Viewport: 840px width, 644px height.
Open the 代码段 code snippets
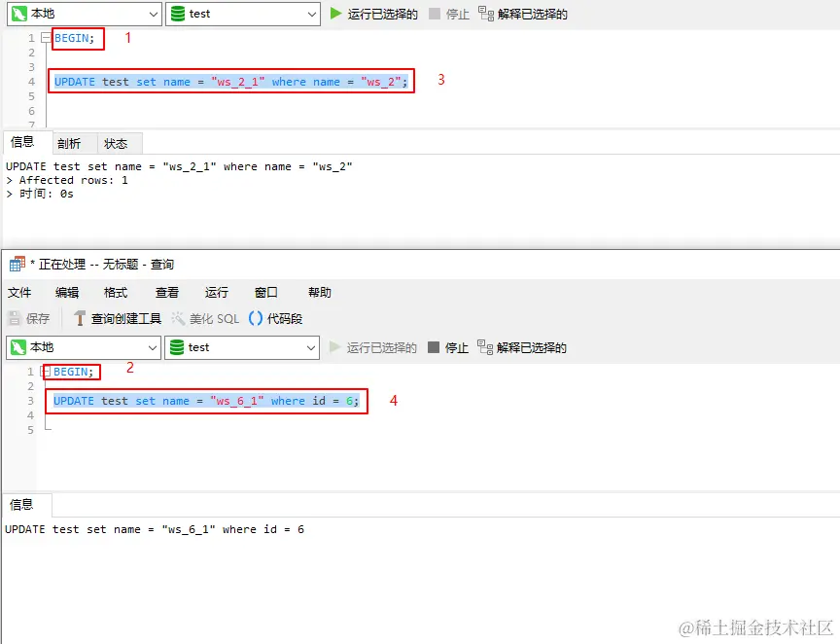click(x=275, y=318)
